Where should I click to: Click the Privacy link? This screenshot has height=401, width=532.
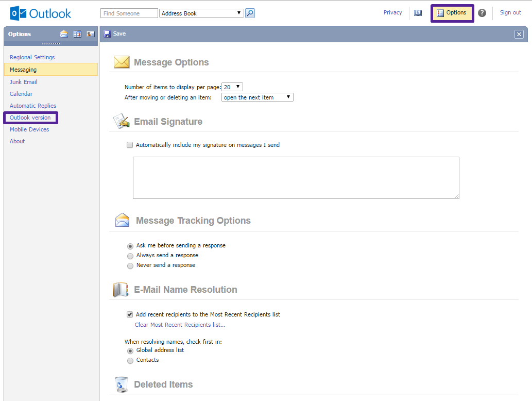pos(392,12)
